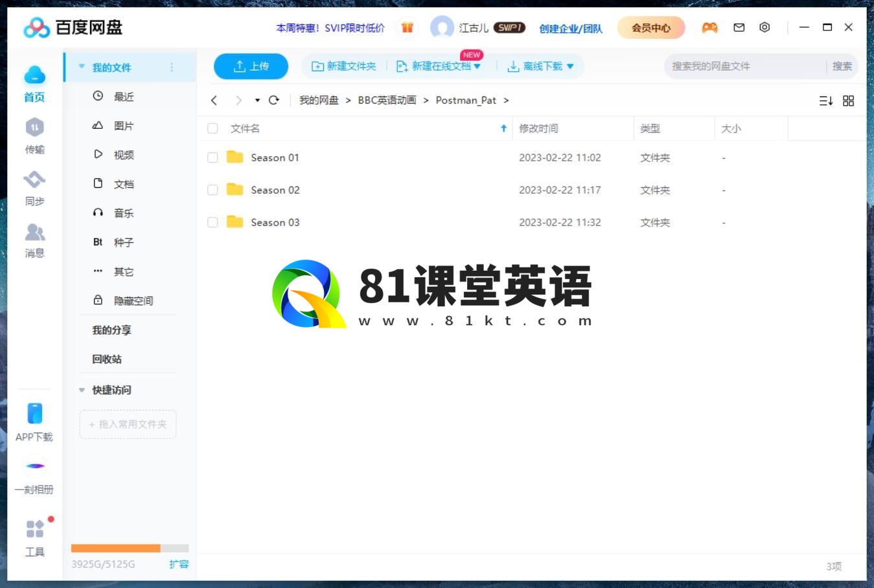Click the 拖入常用文件夹 drop area
This screenshot has height=588, width=874.
(x=128, y=424)
